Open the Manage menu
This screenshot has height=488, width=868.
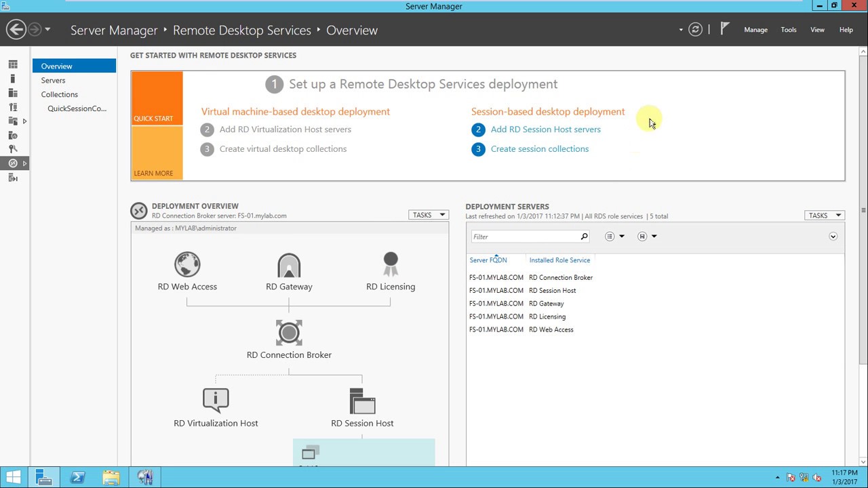pos(755,30)
